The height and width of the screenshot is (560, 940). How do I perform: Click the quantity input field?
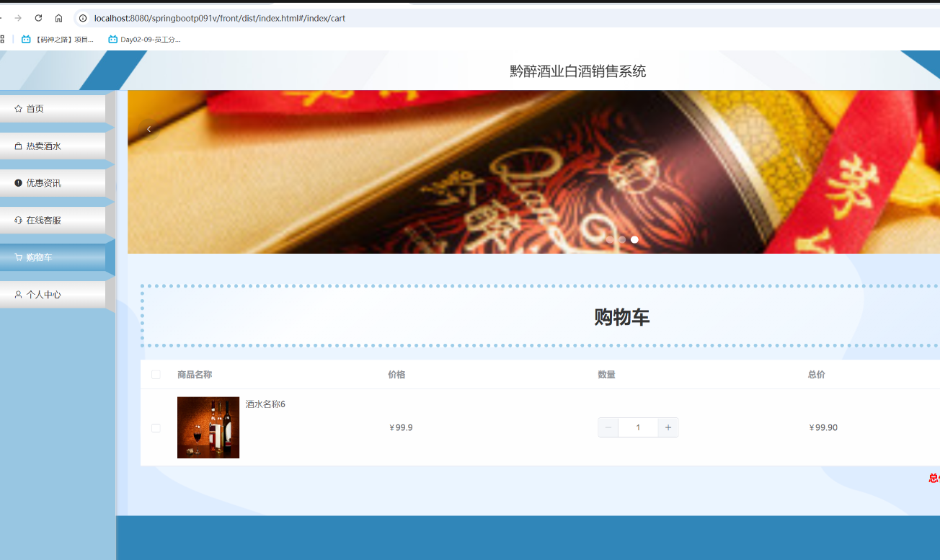coord(638,427)
